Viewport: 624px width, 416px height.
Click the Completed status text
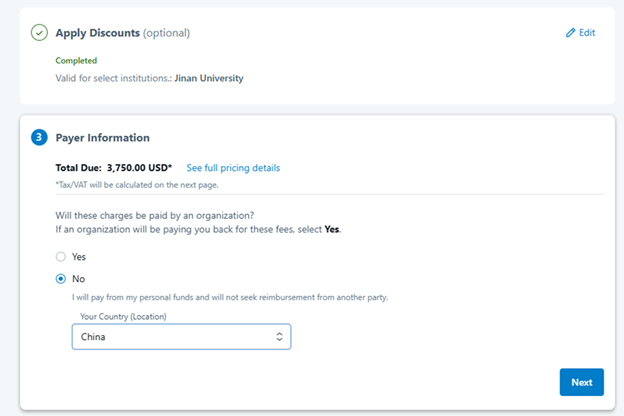76,61
